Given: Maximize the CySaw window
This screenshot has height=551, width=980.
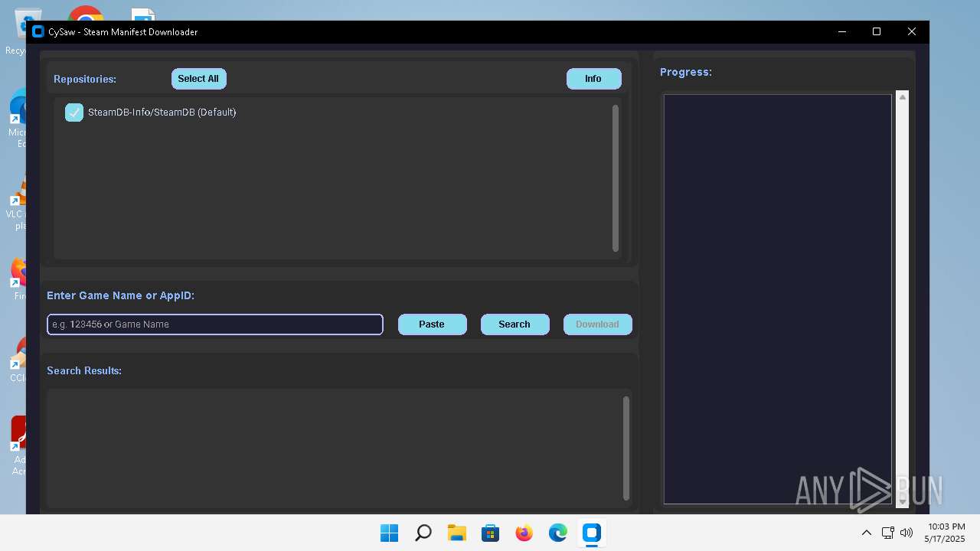Looking at the screenshot, I should [x=877, y=32].
